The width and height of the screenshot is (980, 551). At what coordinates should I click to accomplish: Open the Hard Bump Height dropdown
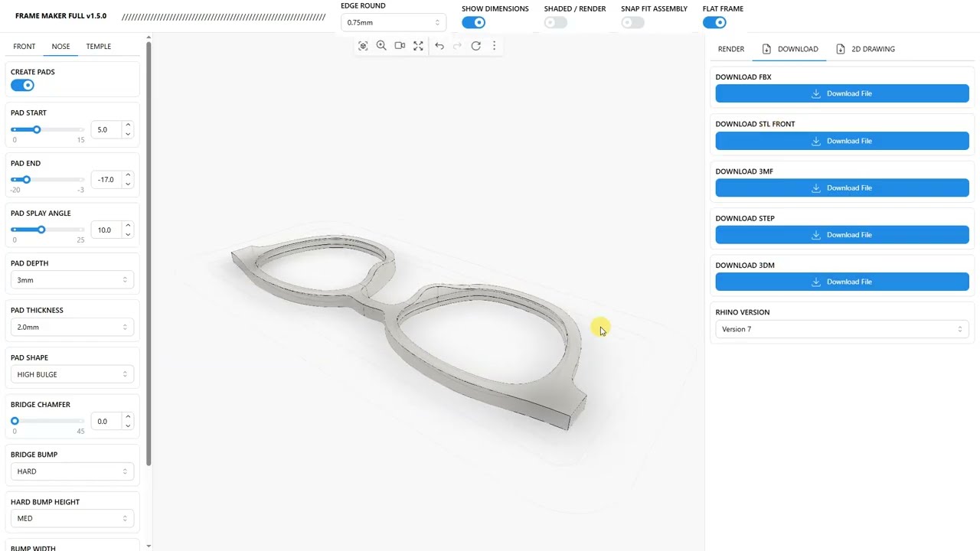[72, 519]
